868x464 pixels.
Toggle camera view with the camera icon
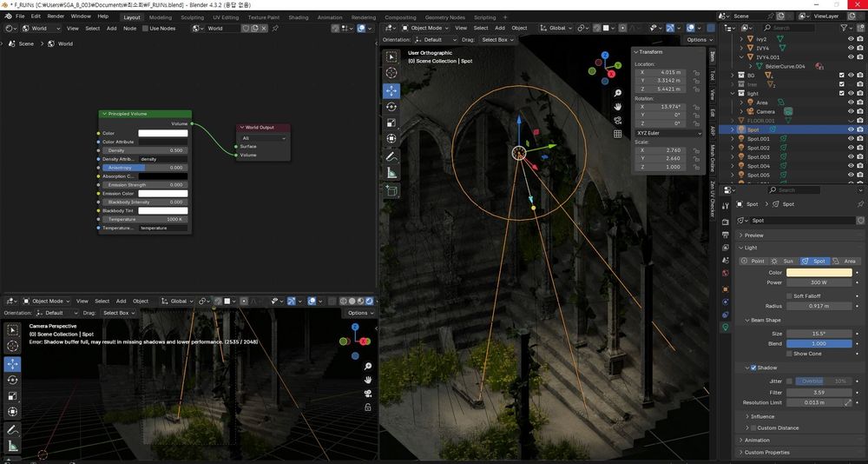coord(617,120)
